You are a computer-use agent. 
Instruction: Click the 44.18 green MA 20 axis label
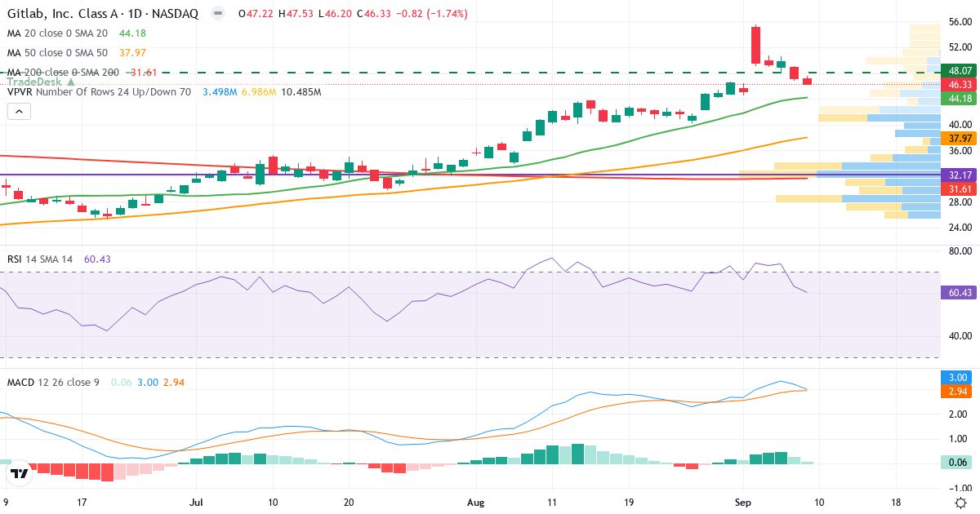point(959,98)
